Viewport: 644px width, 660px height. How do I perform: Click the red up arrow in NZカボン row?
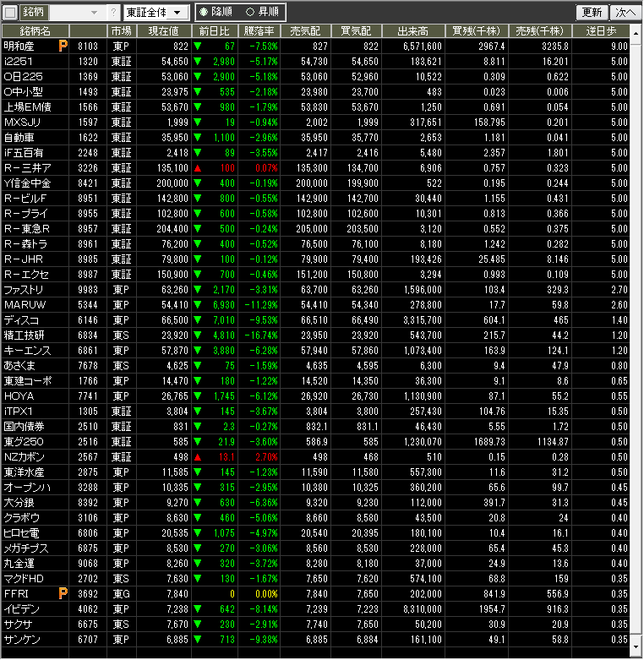(198, 457)
